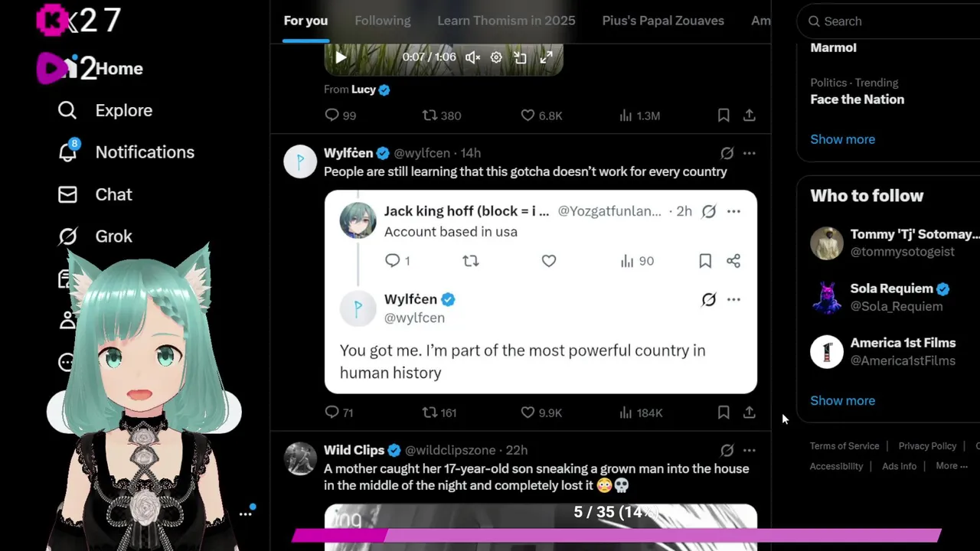Open more options on Wild Clips post
Image resolution: width=980 pixels, height=551 pixels.
749,450
